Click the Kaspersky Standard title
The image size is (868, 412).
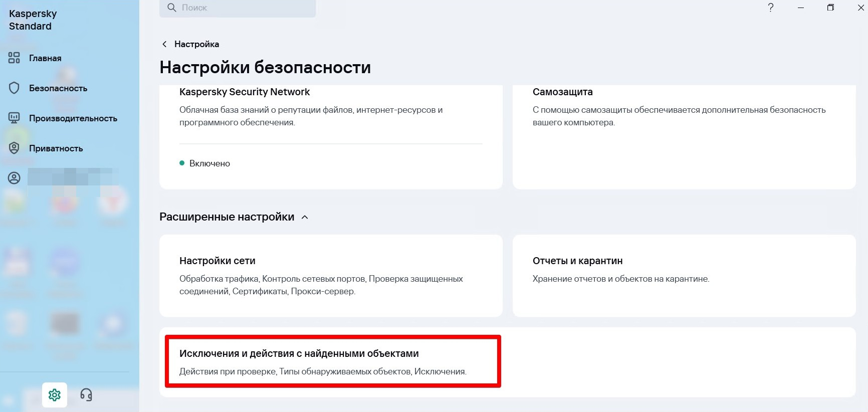[33, 20]
